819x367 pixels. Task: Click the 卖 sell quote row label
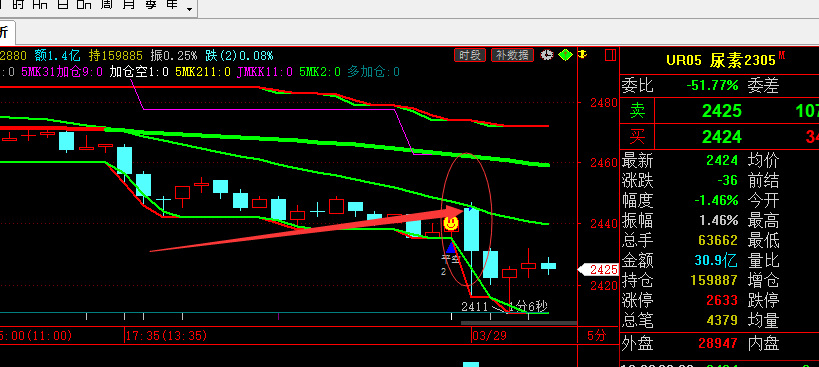[637, 111]
